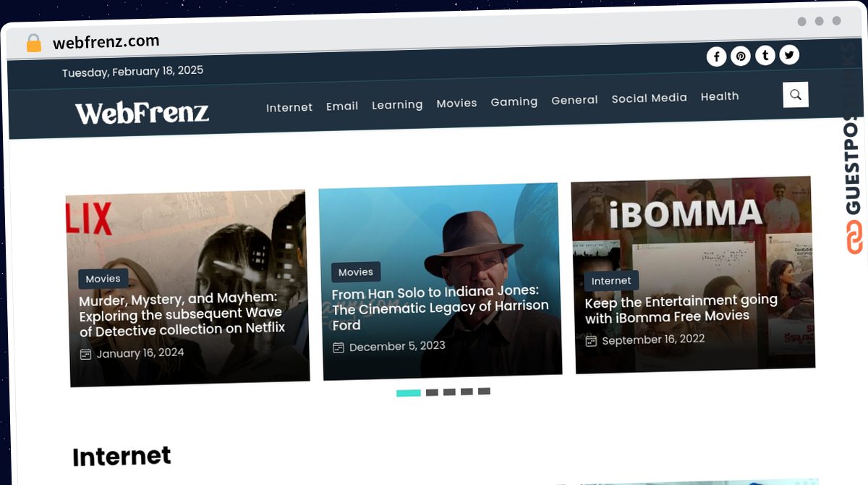Select the fourth carousel slide indicator

tap(467, 392)
